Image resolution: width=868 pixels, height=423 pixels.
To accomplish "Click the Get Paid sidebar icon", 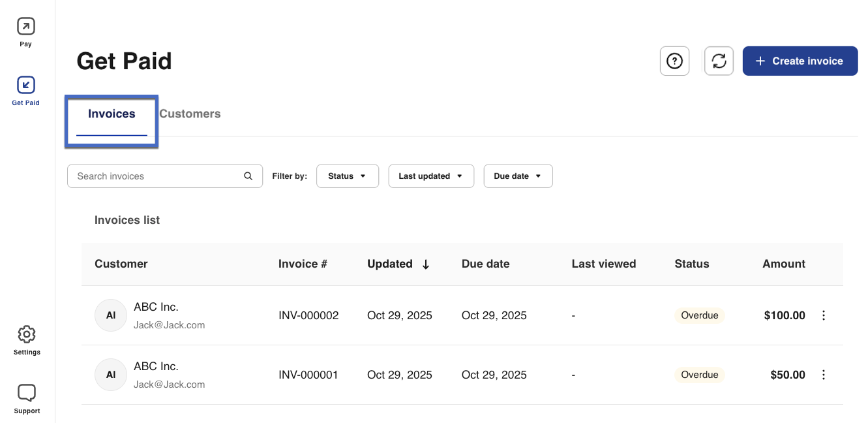I will pyautogui.click(x=26, y=85).
